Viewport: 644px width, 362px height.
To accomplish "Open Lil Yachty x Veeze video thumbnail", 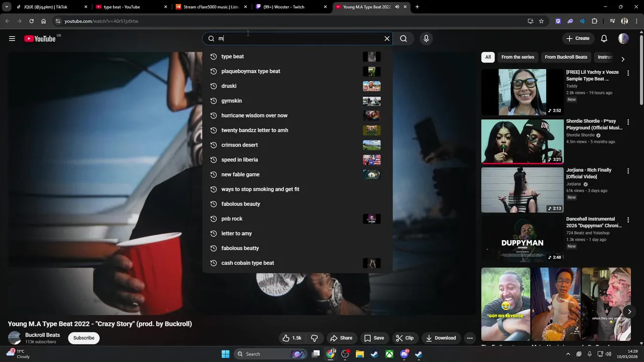I will [522, 92].
